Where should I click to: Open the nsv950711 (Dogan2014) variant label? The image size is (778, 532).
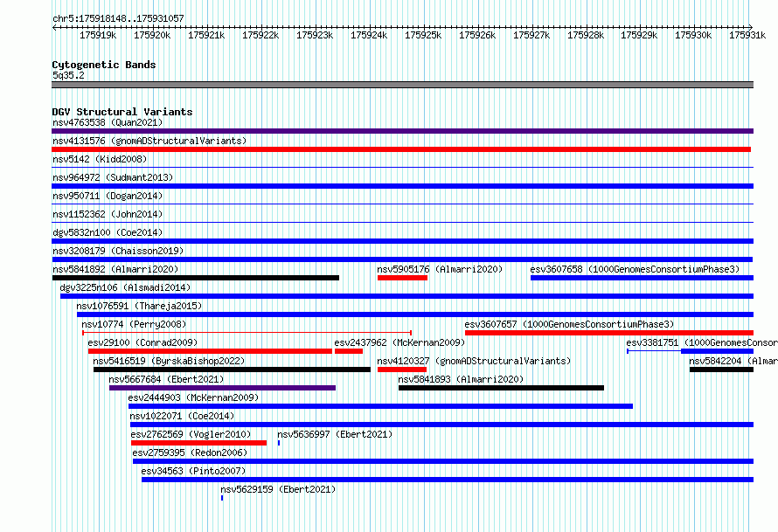[108, 196]
